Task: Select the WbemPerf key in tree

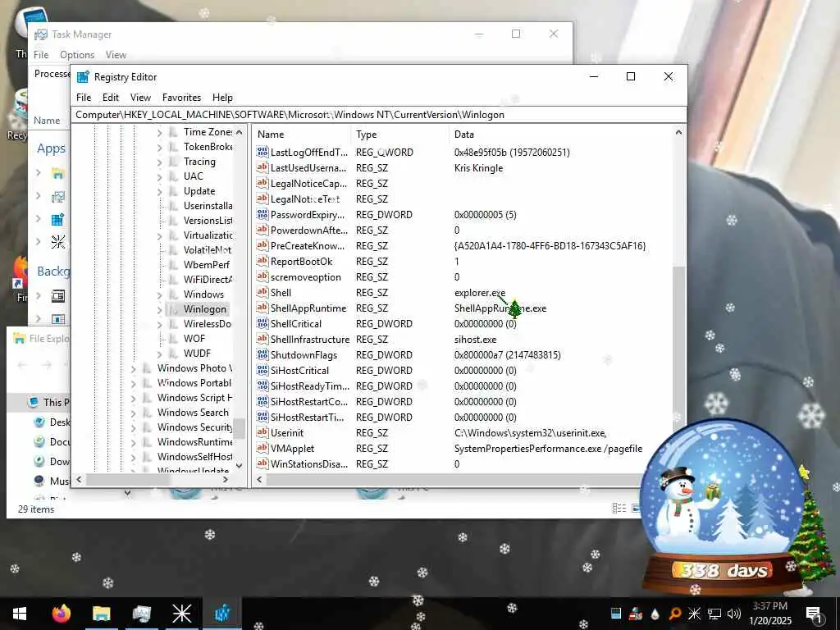Action: (206, 265)
